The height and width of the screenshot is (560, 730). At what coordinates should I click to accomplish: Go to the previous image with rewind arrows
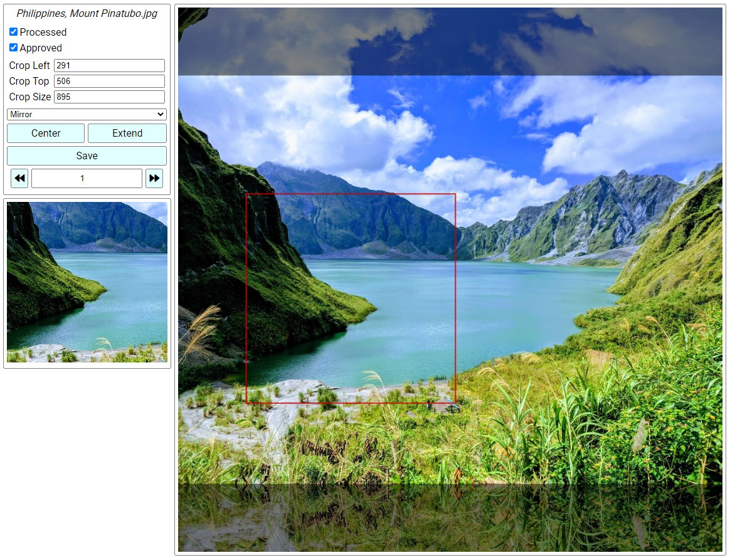click(19, 178)
